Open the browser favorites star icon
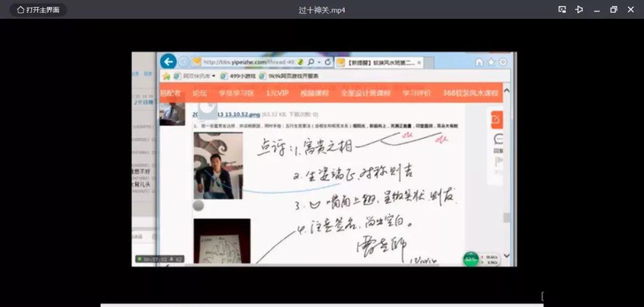Viewport: 644px width, 307px height. tap(491, 62)
